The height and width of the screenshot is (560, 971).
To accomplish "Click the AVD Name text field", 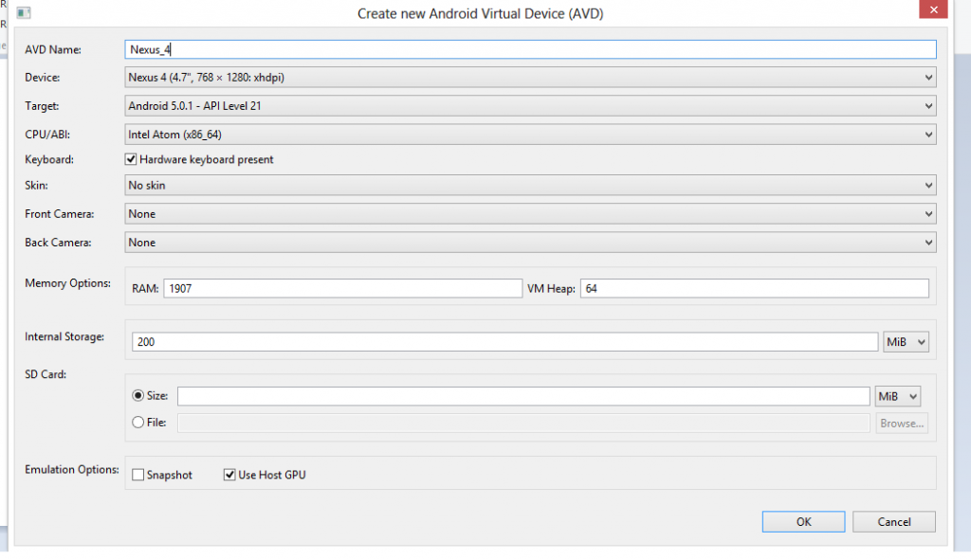I will coord(530,49).
